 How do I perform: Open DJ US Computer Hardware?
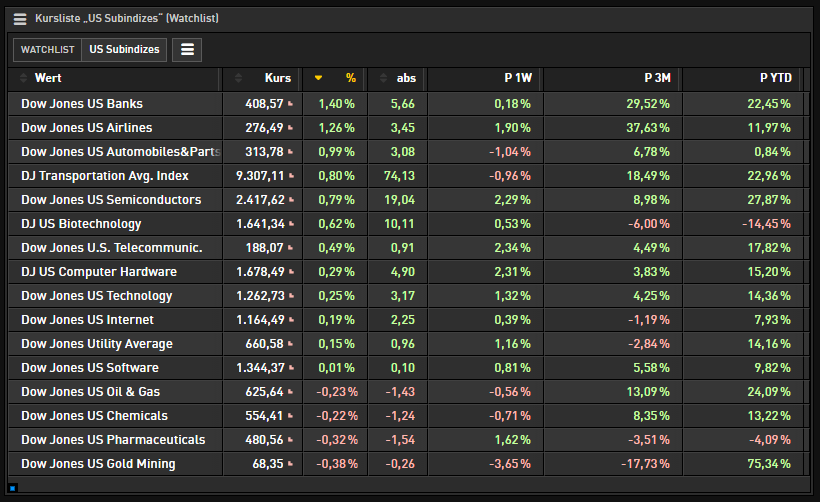coord(99,272)
